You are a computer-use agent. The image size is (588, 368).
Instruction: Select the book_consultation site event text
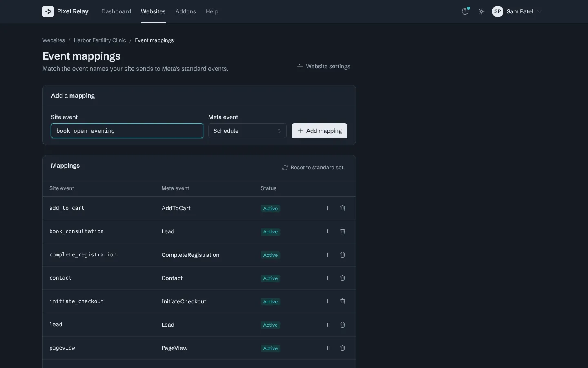coord(76,231)
